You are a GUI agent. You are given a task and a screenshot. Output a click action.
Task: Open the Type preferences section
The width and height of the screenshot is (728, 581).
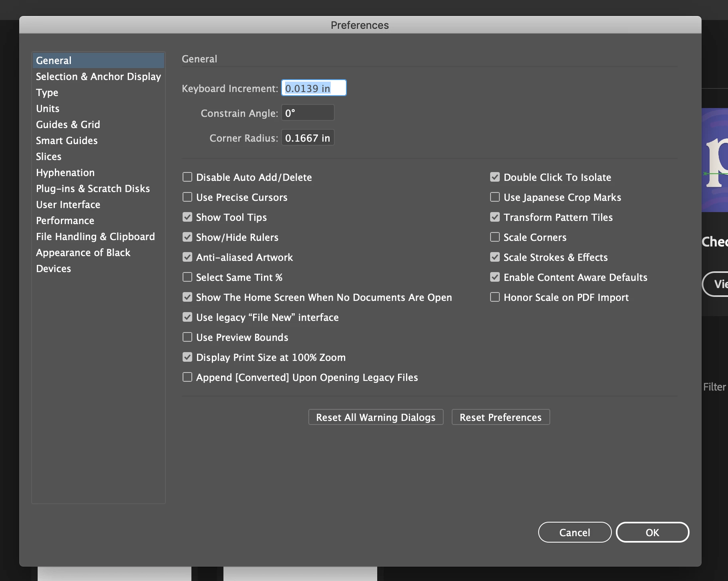click(x=98, y=92)
